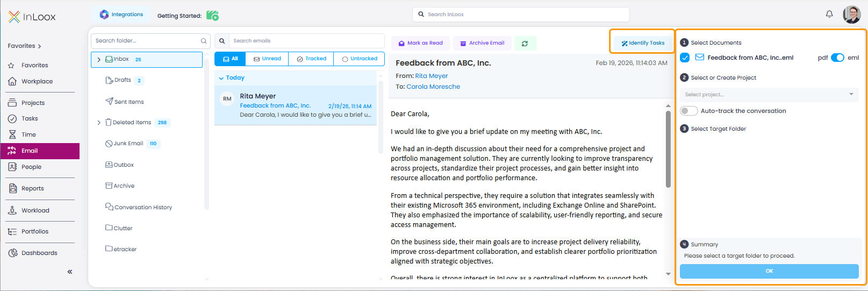Open Workload in the sidebar
The image size is (868, 291).
click(x=35, y=210)
